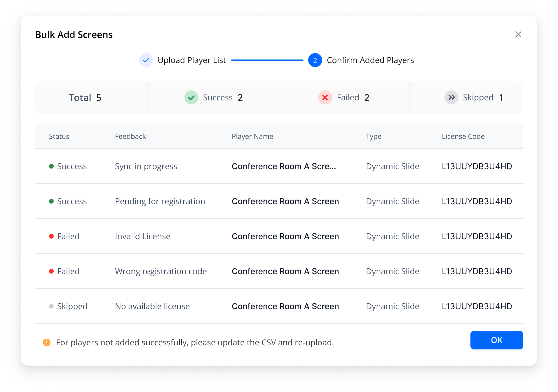
Task: Click the Type column header
Action: [374, 136]
